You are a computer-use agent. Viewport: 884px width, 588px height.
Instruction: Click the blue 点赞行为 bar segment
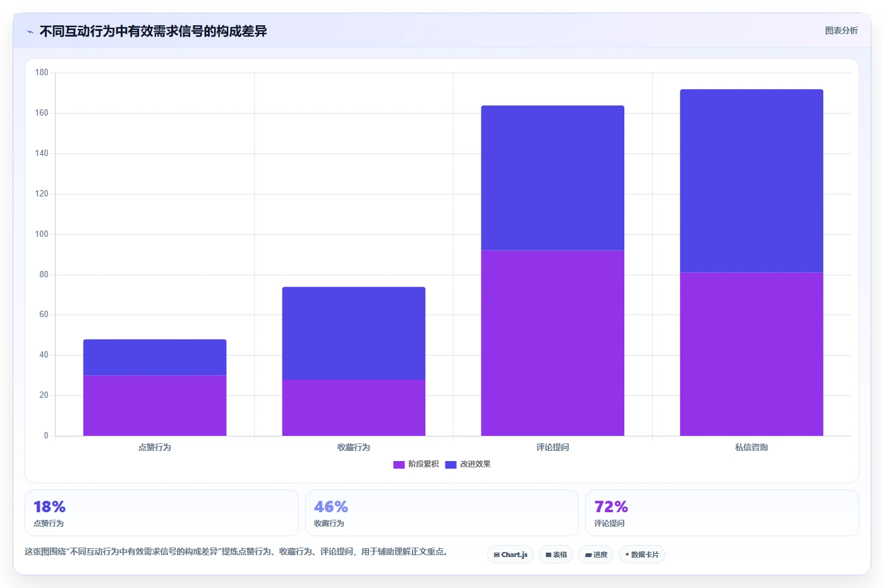(x=155, y=357)
